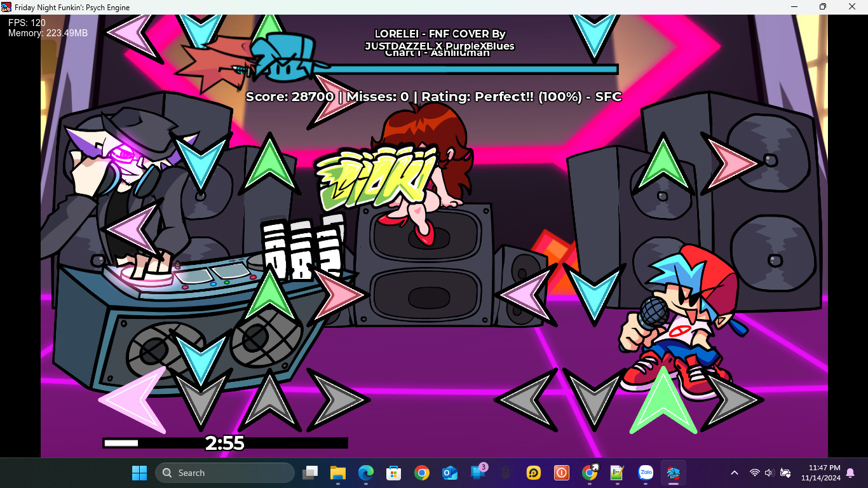Screen dimensions: 868x488
Task: Click the song title 'LORELEI - FNF COVER'
Action: click(x=440, y=34)
